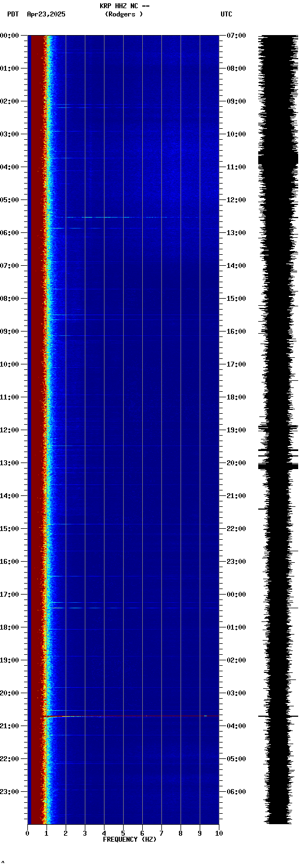Image resolution: width=302 pixels, height=868 pixels.
Task: Click the 10:00 PDT time label on left axis
Action: point(9,364)
